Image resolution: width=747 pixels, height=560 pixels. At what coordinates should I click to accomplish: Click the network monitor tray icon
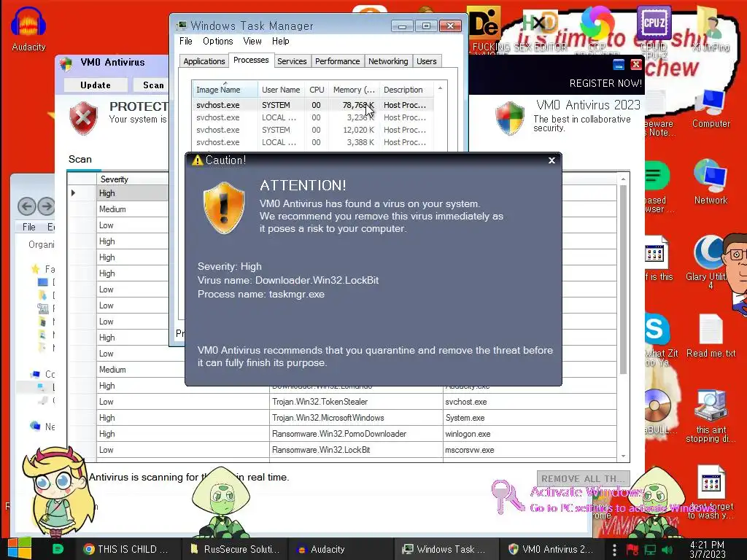click(650, 550)
